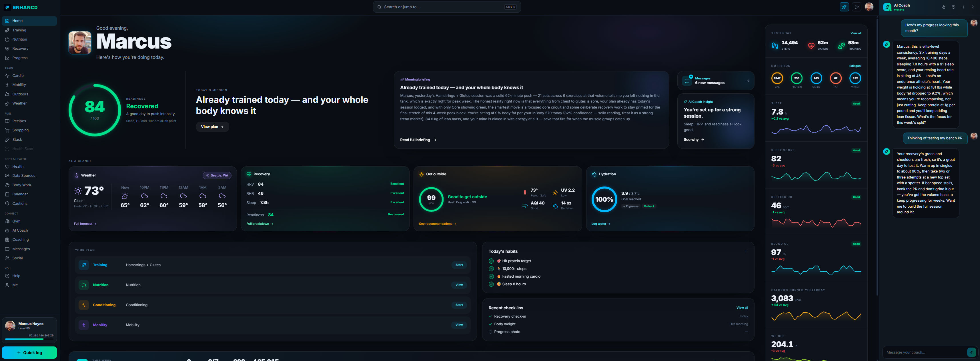The width and height of the screenshot is (980, 361).
Task: Open Recipes in the sidebar
Action: tap(29, 121)
